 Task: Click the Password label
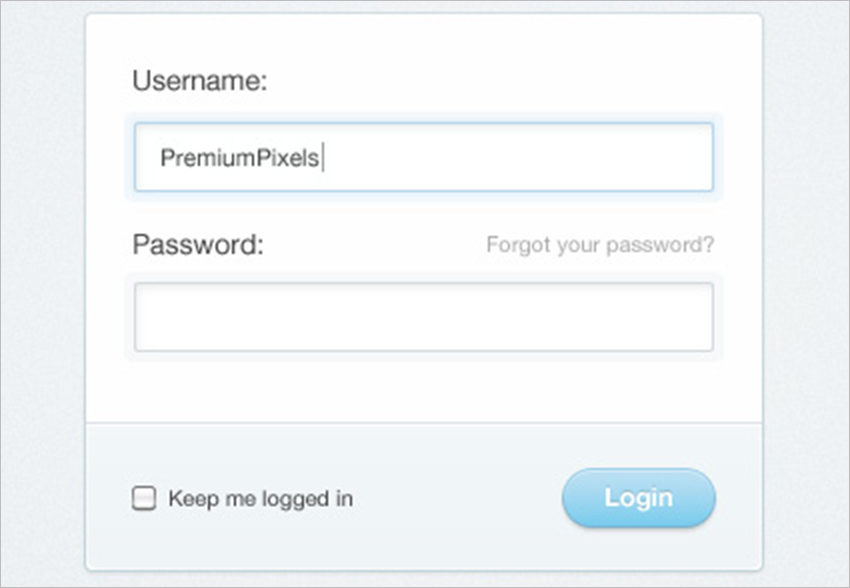click(196, 245)
